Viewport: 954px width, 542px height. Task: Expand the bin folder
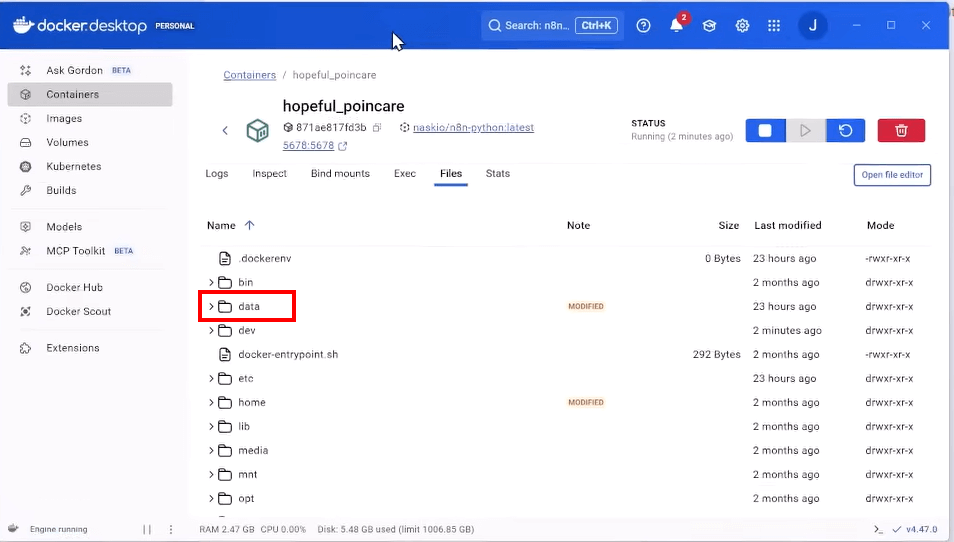click(211, 282)
